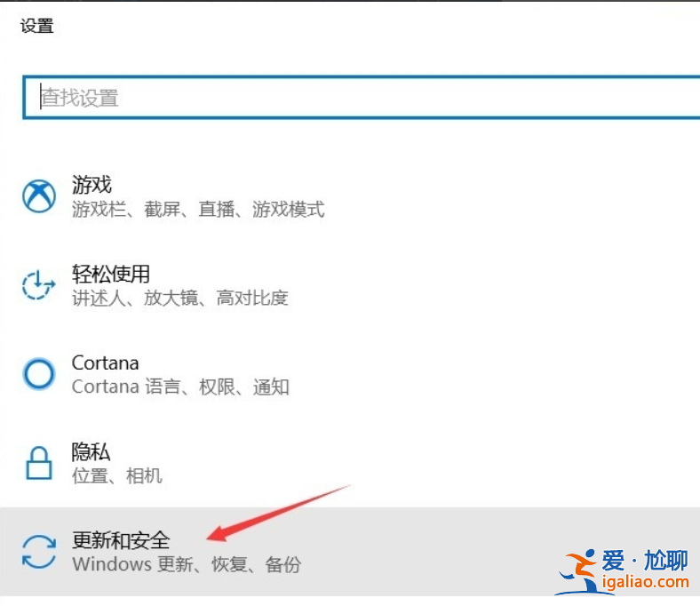Select the Cortana category title
Image resolution: width=700 pixels, height=606 pixels.
(106, 363)
